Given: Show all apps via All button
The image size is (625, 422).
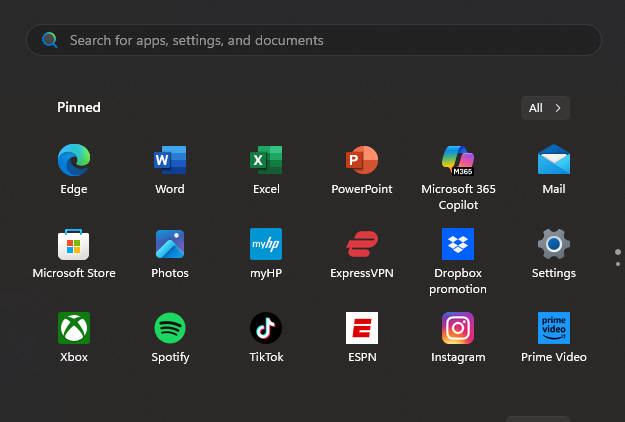Looking at the screenshot, I should point(545,108).
